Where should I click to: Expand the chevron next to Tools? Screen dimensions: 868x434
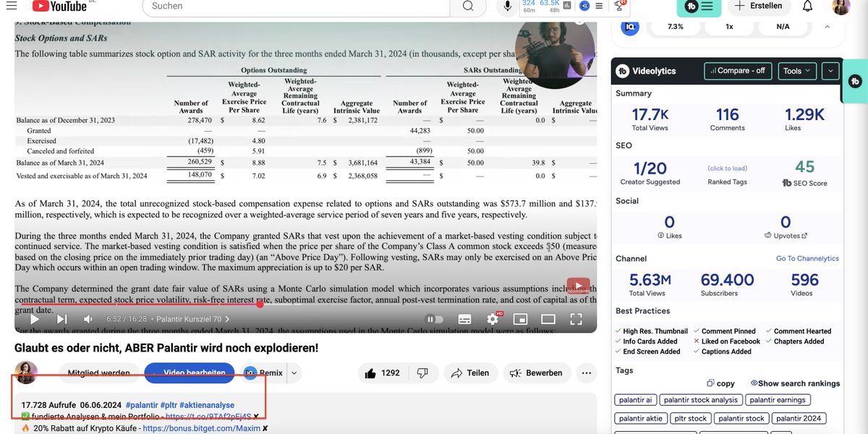coord(830,71)
